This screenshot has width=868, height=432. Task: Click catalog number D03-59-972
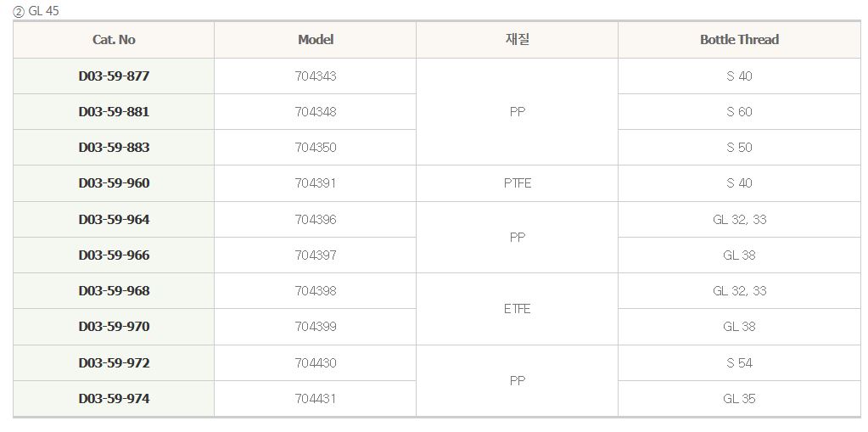click(x=114, y=363)
